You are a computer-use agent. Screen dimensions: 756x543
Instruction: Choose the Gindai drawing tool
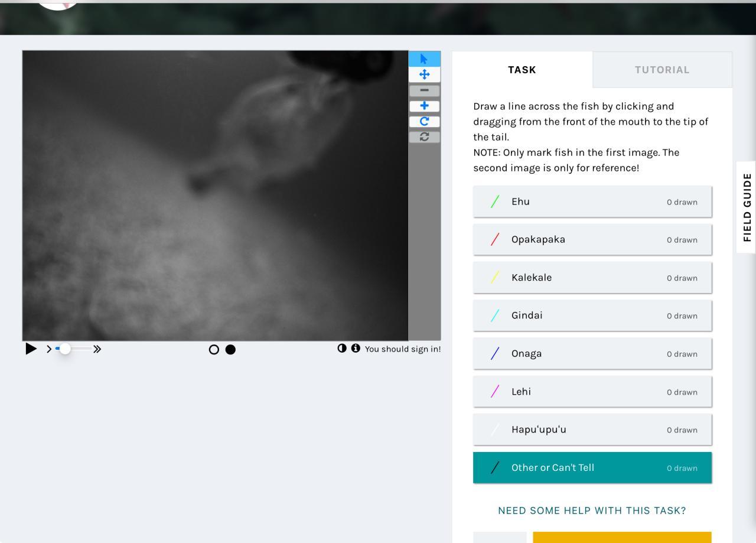click(592, 316)
